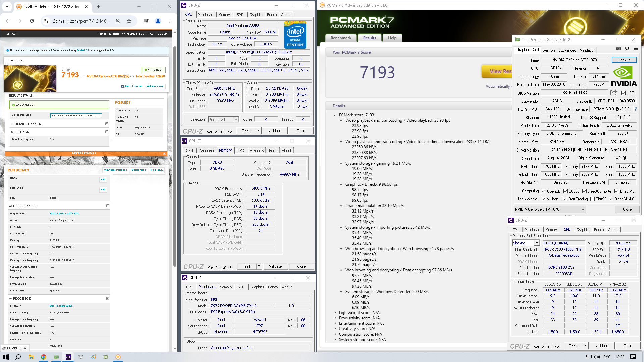Toggle Ray Tracing checkbox
Viewport: 644px width, 362px height.
(x=565, y=199)
